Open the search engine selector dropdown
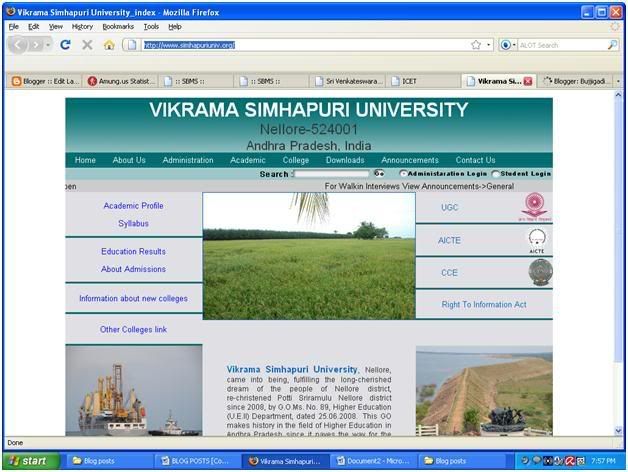The width and height of the screenshot is (628, 472). pyautogui.click(x=508, y=45)
